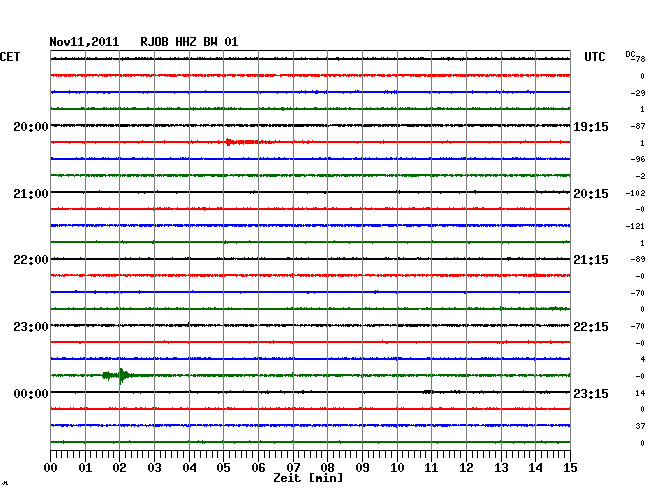This screenshot has width=650, height=494.
Task: Select the 20:00 CET time label
Action: [x=31, y=126]
